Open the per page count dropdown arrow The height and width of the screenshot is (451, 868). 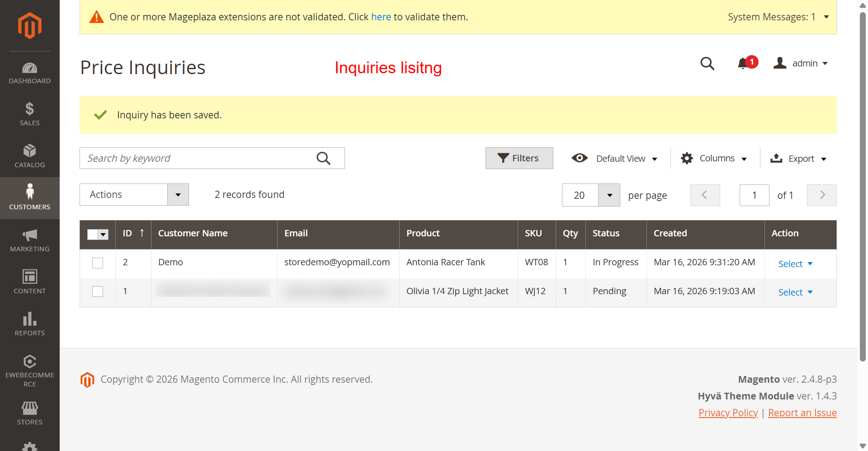click(x=609, y=195)
